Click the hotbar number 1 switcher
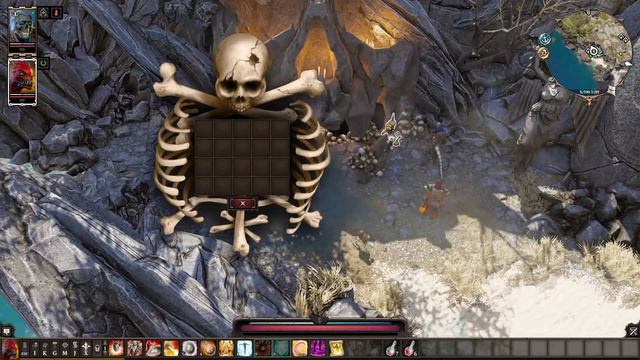Screen dimensions: 640x360 click(105, 349)
